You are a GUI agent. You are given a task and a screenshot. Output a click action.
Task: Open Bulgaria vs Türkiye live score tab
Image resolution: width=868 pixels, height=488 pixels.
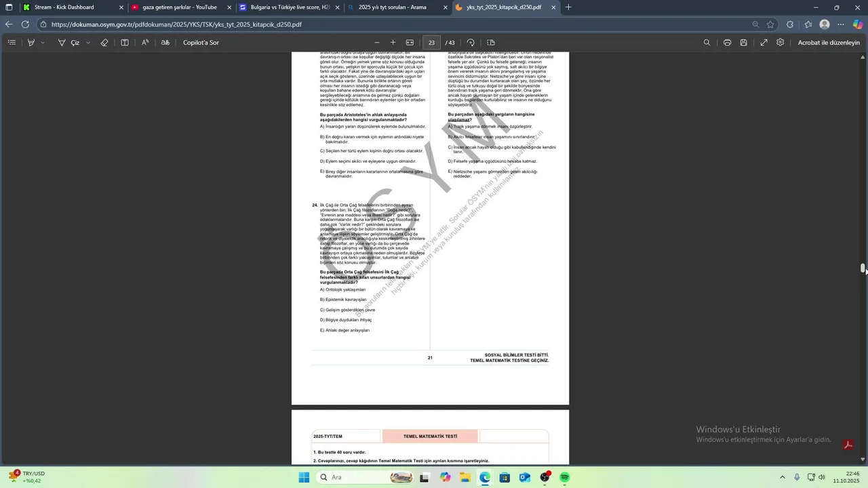tap(290, 7)
